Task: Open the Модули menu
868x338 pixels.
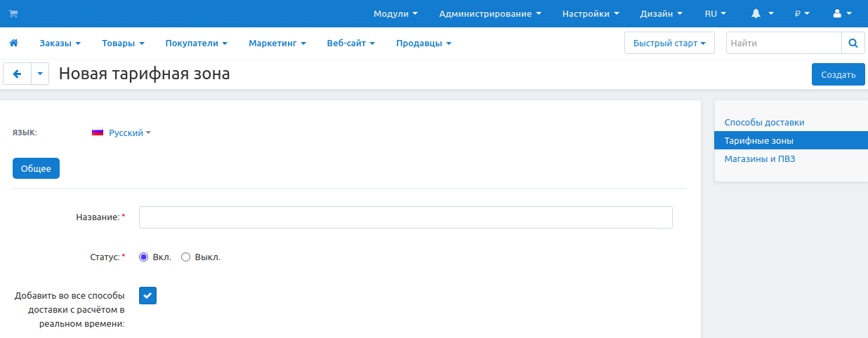Action: tap(395, 14)
